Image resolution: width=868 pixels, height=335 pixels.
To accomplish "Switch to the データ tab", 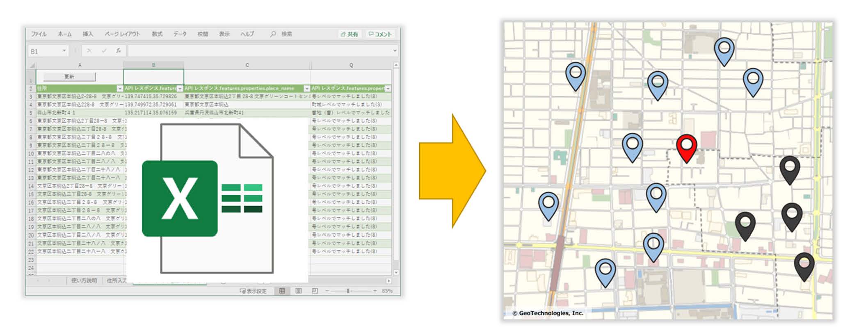I will click(x=180, y=34).
